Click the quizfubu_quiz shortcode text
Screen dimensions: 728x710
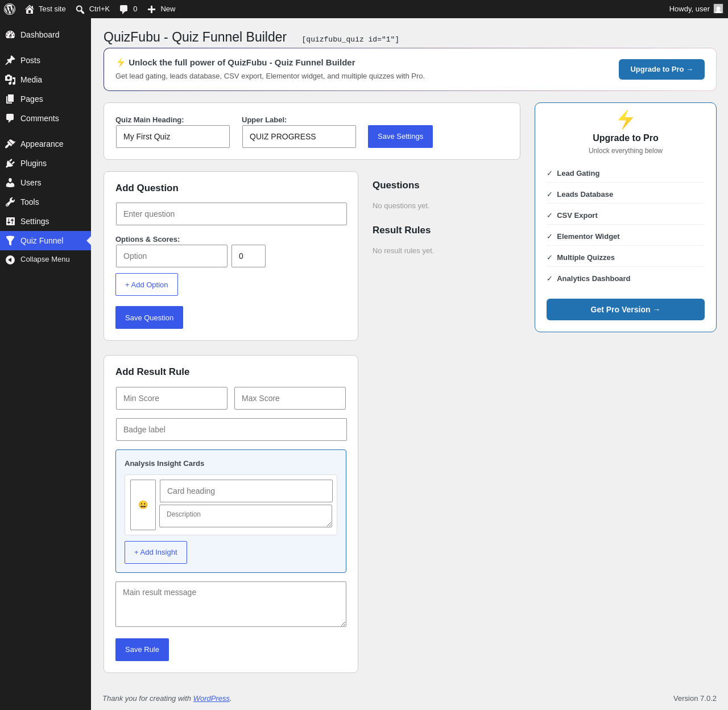[350, 39]
